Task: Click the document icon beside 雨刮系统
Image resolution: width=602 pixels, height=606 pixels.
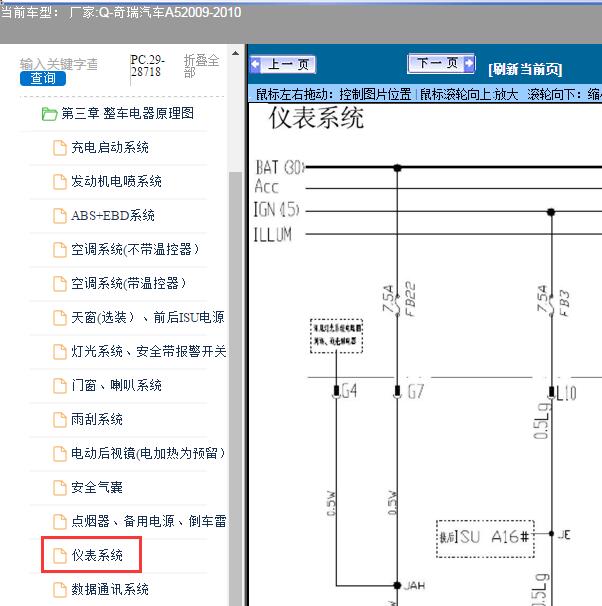Action: point(60,420)
